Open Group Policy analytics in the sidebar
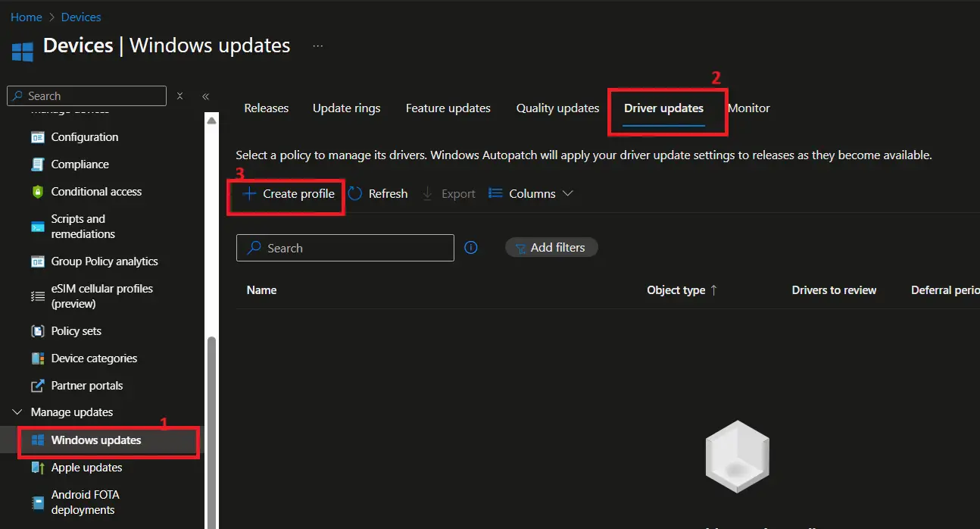 106,261
